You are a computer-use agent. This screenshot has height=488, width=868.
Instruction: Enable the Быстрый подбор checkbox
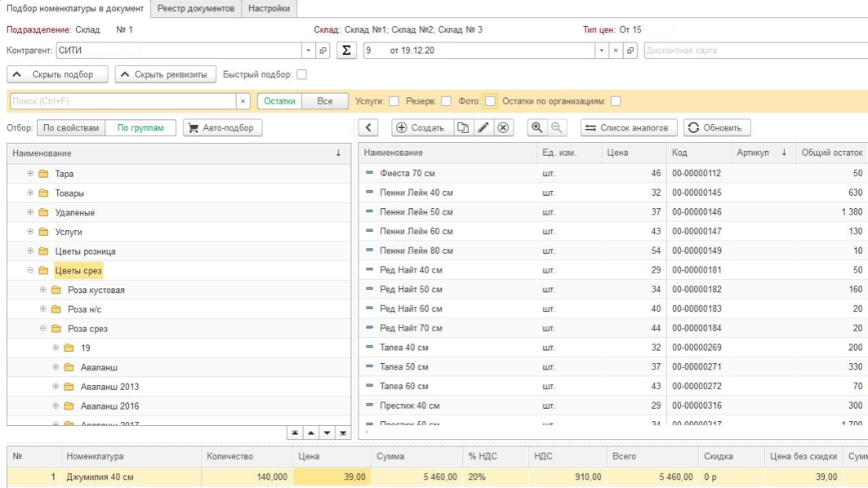tap(301, 75)
